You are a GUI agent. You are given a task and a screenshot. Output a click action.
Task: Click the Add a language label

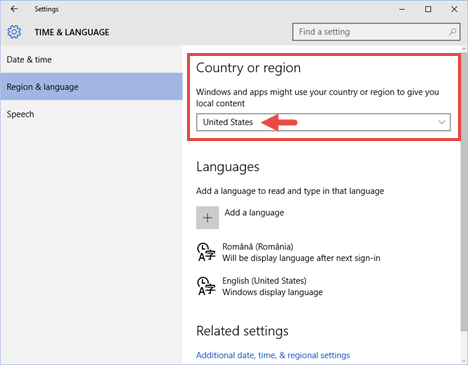point(254,213)
